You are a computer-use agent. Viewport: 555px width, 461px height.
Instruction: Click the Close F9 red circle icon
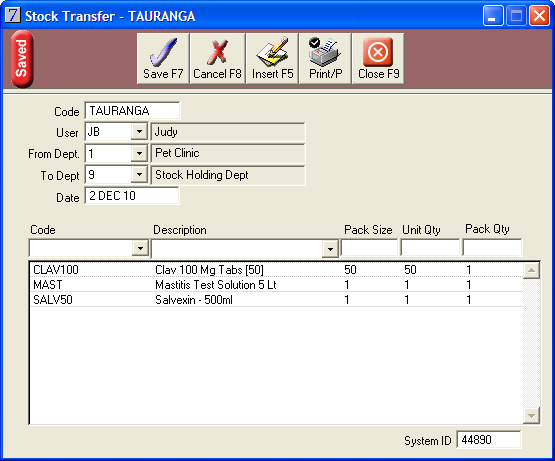pos(378,52)
